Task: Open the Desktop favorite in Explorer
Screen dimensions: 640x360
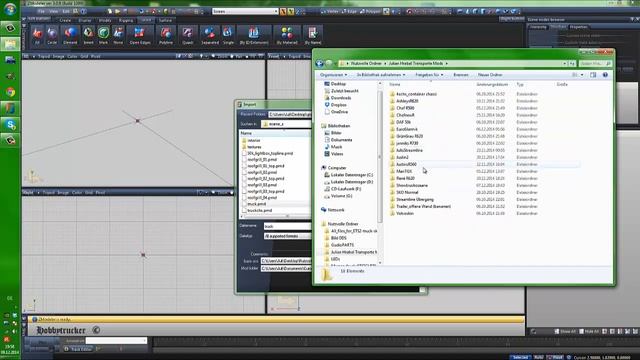Action: point(338,84)
